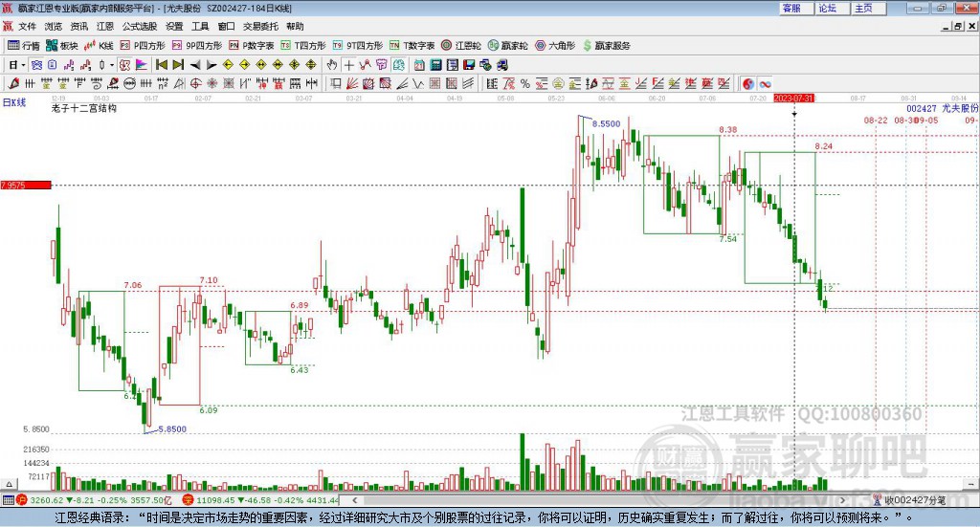This screenshot has height=527, width=980.
Task: Click the 论坛 forum button
Action: [834, 8]
